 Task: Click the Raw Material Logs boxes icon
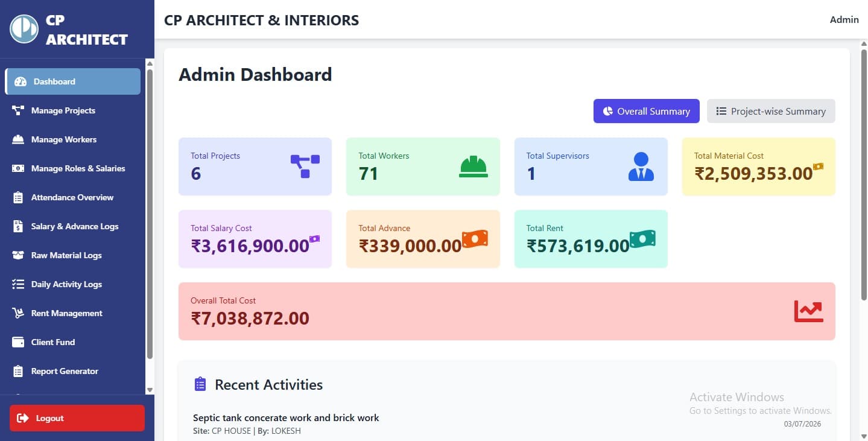pyautogui.click(x=18, y=255)
